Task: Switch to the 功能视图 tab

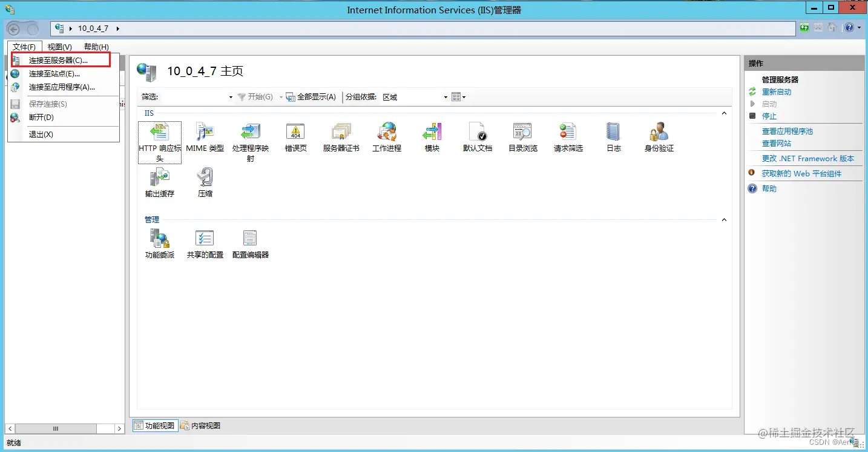Action: coord(154,426)
